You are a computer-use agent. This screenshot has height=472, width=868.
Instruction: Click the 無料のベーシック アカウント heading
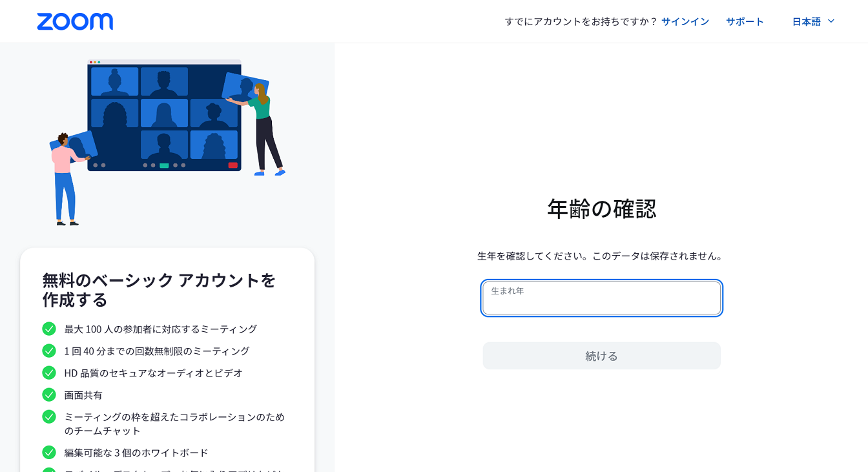[x=159, y=290]
